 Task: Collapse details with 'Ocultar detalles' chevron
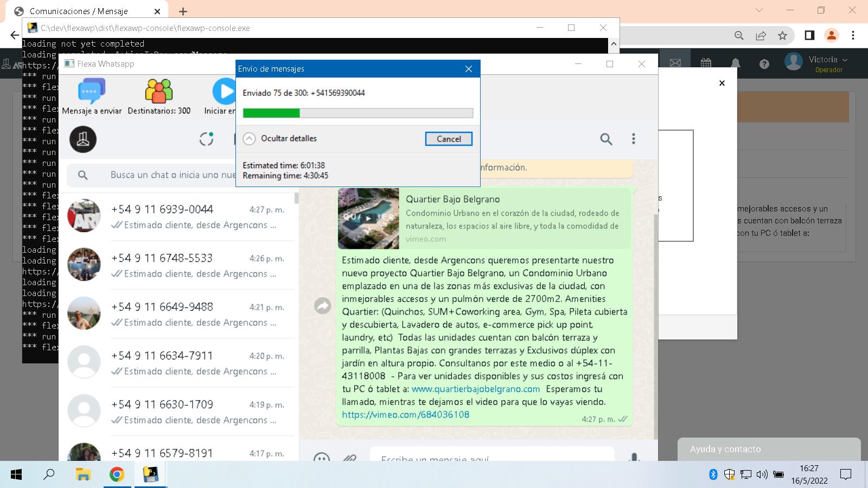click(249, 139)
